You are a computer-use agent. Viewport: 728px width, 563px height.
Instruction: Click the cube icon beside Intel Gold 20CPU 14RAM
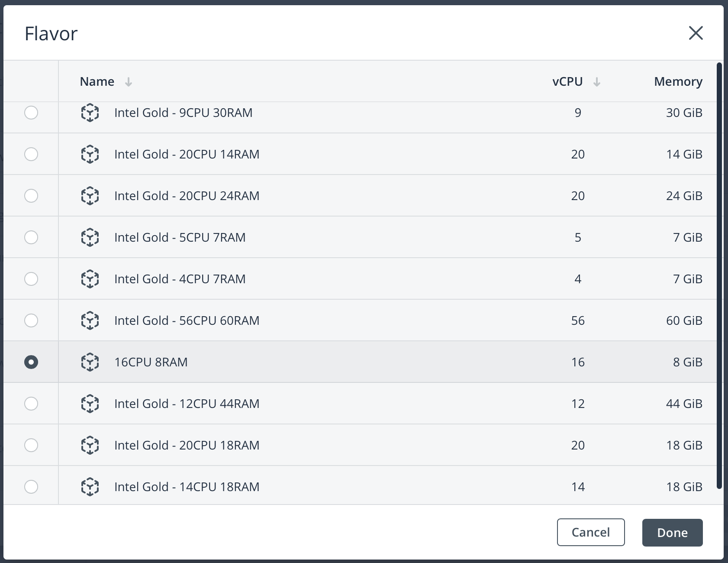pyautogui.click(x=90, y=154)
